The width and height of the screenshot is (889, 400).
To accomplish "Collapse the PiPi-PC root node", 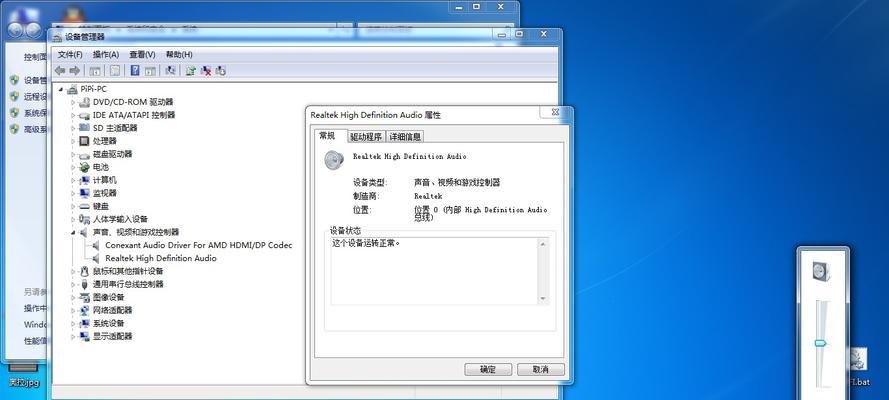I will click(x=61, y=90).
